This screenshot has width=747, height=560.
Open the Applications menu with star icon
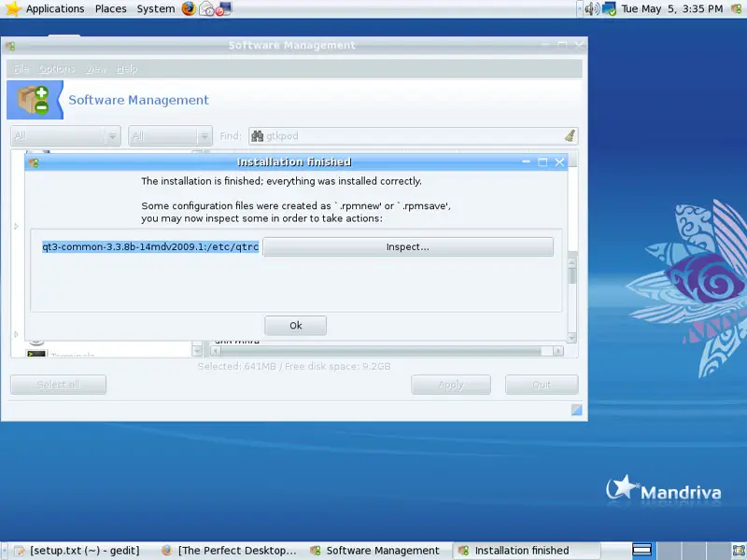click(45, 8)
